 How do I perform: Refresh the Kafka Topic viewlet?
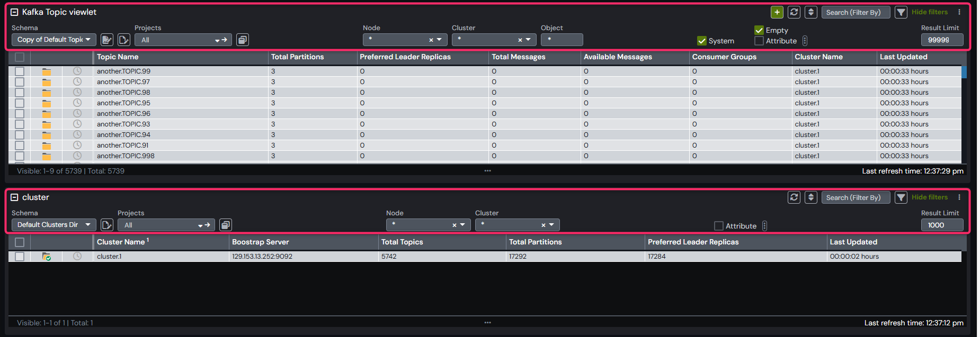coord(794,12)
